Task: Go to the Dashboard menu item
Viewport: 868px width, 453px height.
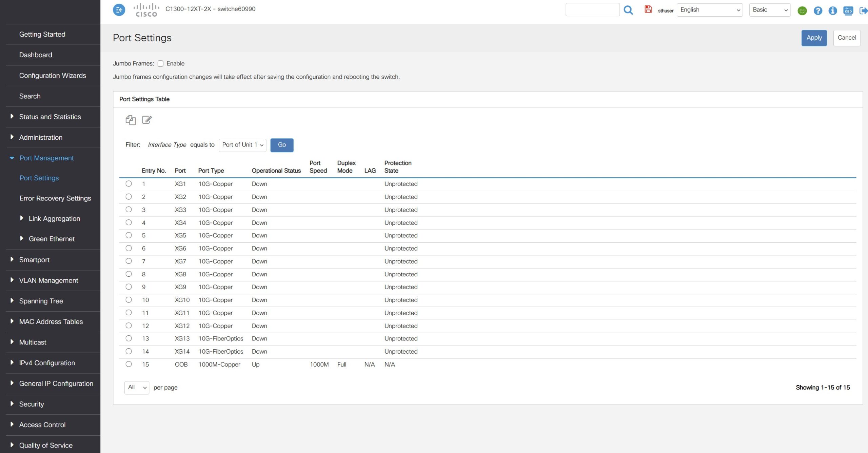Action: pyautogui.click(x=36, y=55)
